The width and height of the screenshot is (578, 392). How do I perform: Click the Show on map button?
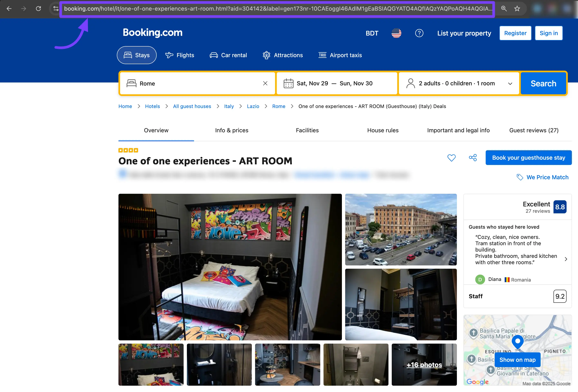[x=517, y=360]
